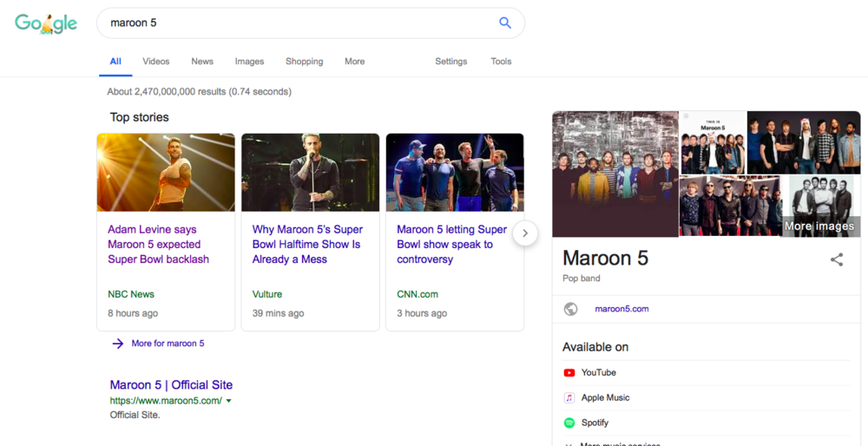The width and height of the screenshot is (868, 446).
Task: Click the NBC News source label
Action: tap(131, 294)
